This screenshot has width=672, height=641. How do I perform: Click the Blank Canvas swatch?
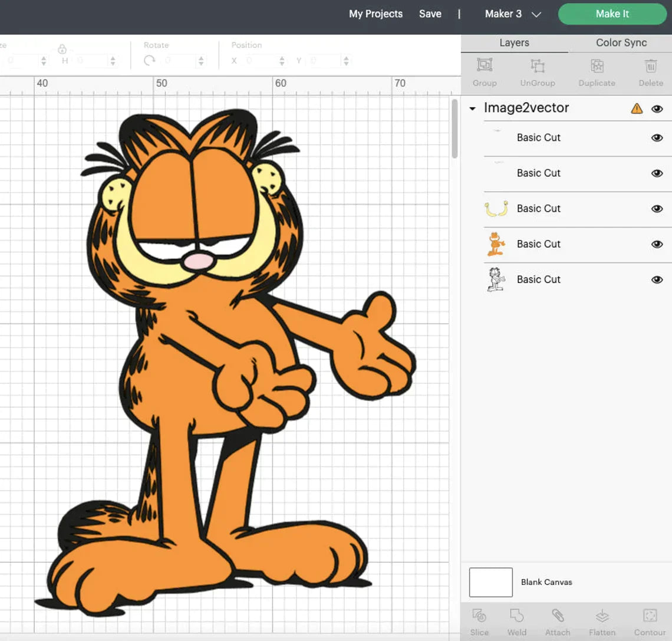(x=490, y=582)
